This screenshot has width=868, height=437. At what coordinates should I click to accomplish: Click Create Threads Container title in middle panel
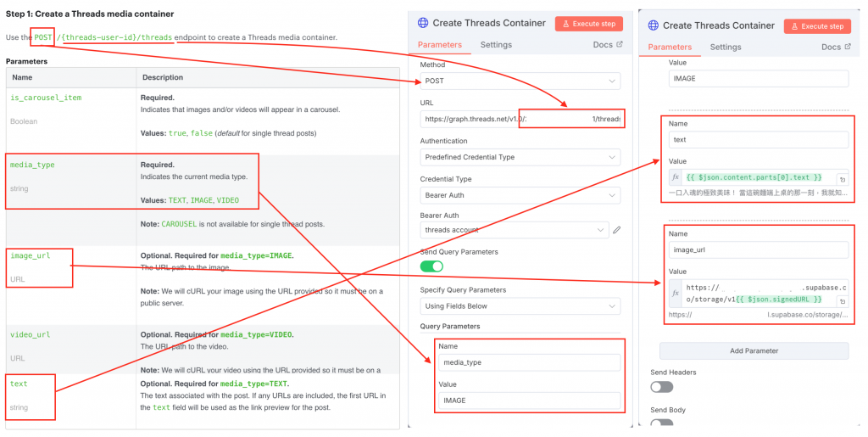tap(489, 23)
